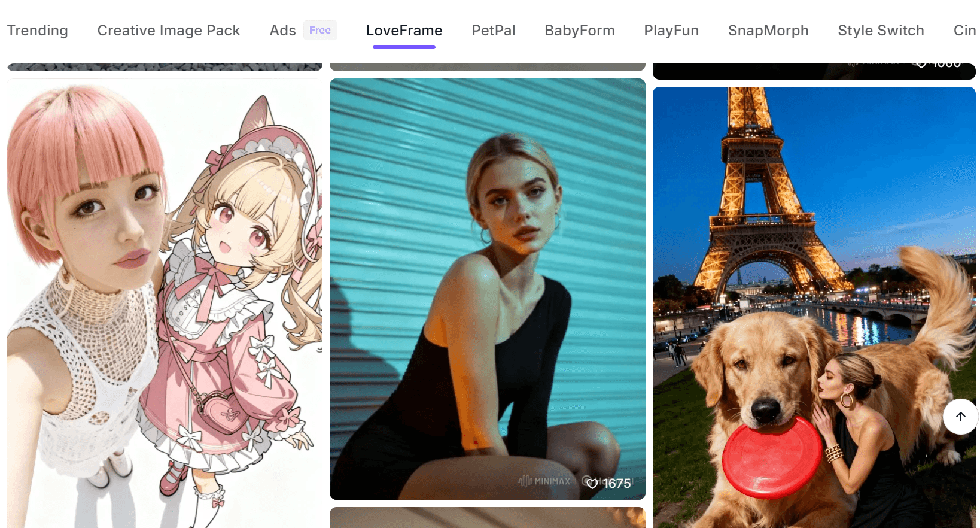Viewport: 980px width, 528px height.
Task: Choose the SnapMorph tab
Action: (x=768, y=31)
